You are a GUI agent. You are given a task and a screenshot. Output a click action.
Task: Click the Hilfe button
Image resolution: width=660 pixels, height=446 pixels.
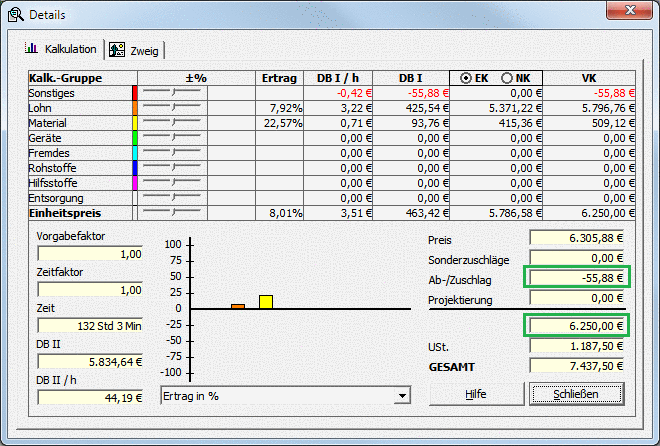(476, 394)
